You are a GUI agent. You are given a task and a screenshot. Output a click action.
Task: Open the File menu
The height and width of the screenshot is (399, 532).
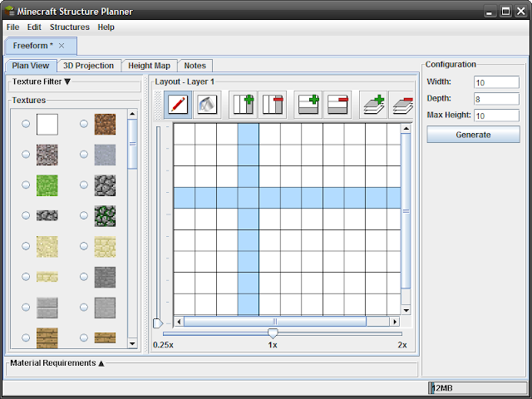(x=13, y=27)
